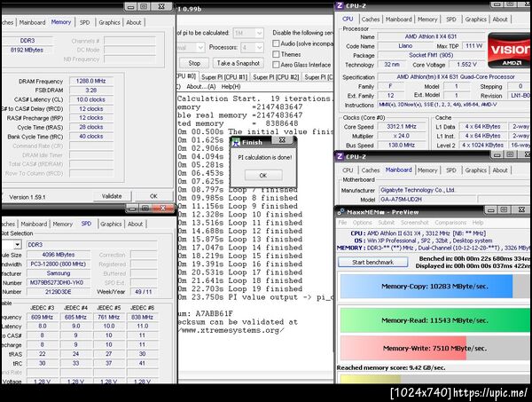This screenshot has width=532, height=402.
Task: Click the DRAM Frequency value field
Action: click(91, 81)
